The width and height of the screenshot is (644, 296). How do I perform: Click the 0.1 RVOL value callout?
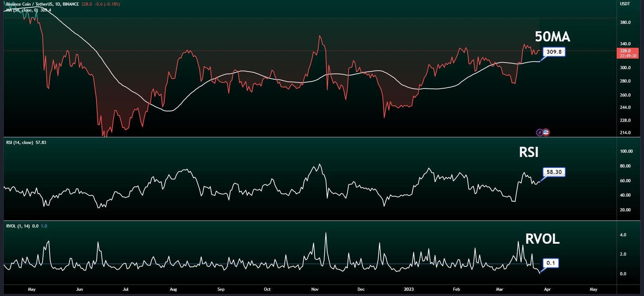[551, 263]
